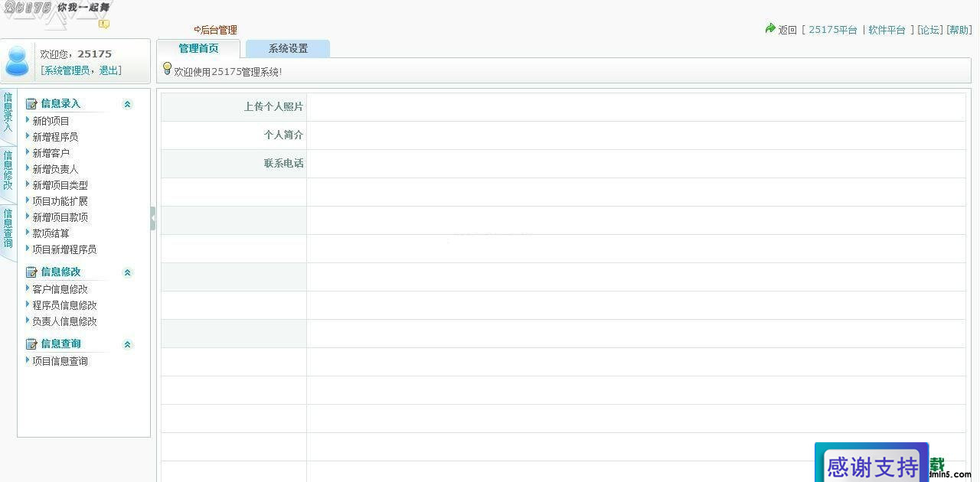Click the 信息查询 section header

[60, 344]
